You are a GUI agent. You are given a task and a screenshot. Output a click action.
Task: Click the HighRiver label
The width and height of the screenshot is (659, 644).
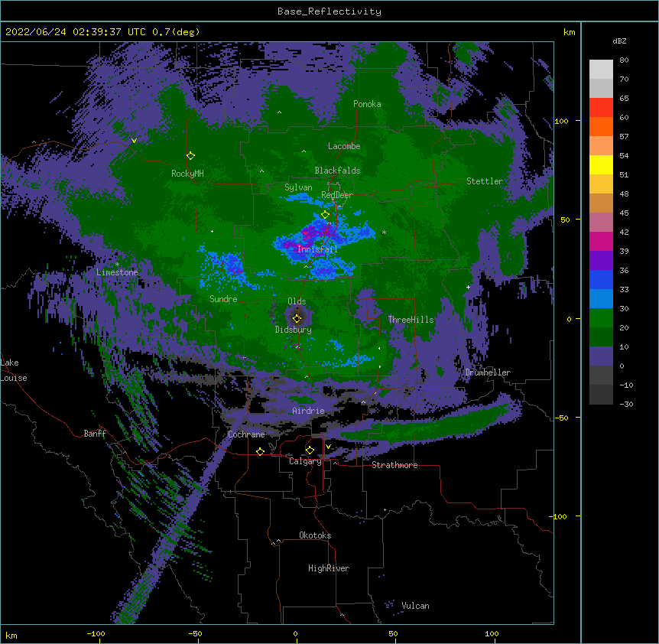[x=329, y=568]
